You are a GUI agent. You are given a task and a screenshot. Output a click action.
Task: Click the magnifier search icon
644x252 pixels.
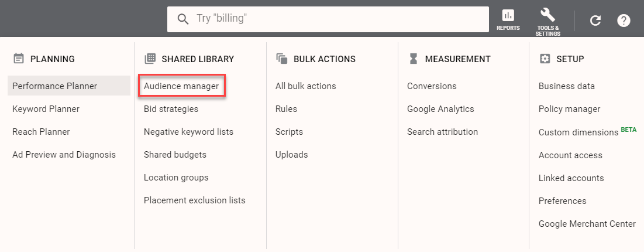click(183, 19)
